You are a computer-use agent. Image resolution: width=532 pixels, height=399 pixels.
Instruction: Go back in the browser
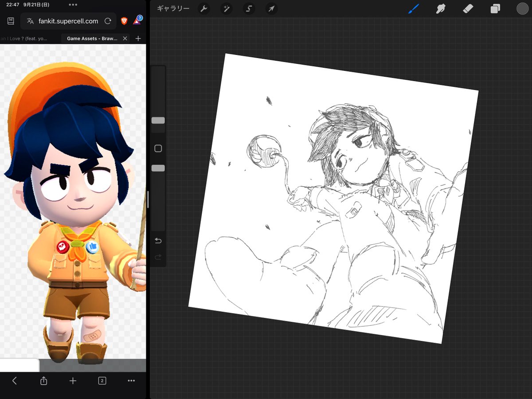pyautogui.click(x=15, y=381)
